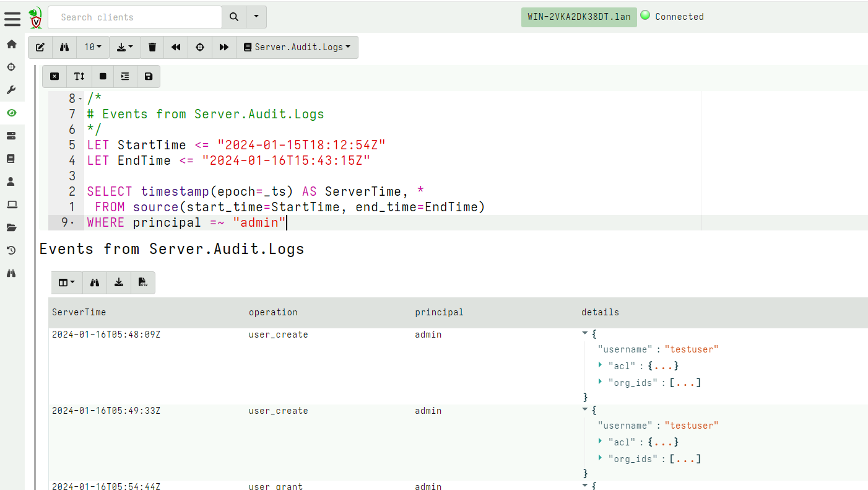Open the Server.Audit.Logs artifact dropdown
Screen dimensions: 868x490
pyautogui.click(x=297, y=47)
